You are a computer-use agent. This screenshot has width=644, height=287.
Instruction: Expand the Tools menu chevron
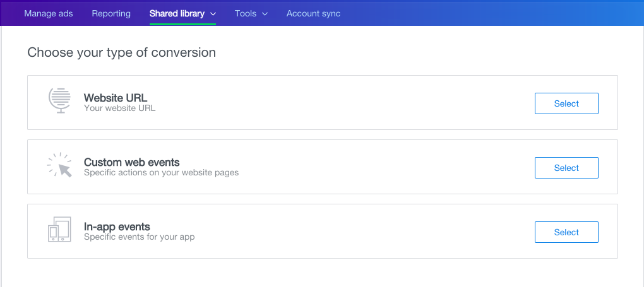point(265,14)
